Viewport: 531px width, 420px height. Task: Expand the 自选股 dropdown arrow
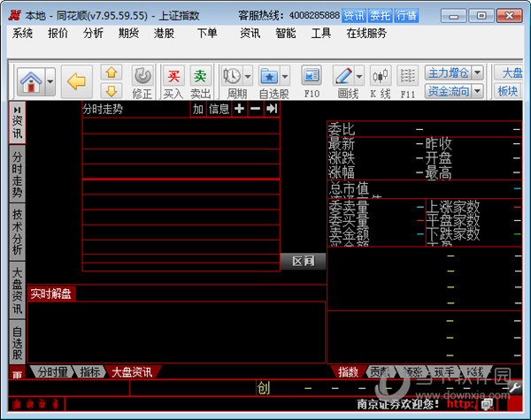pos(285,76)
